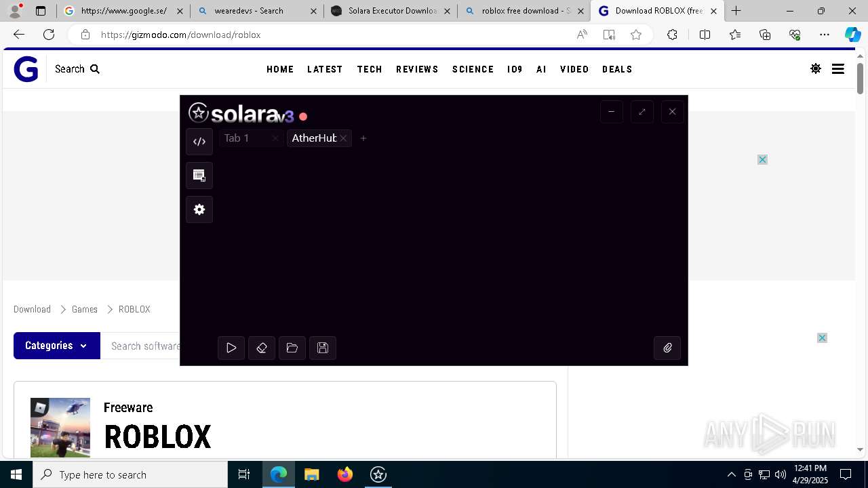Execute script with the Solara play button
This screenshot has width=868, height=488.
(231, 348)
